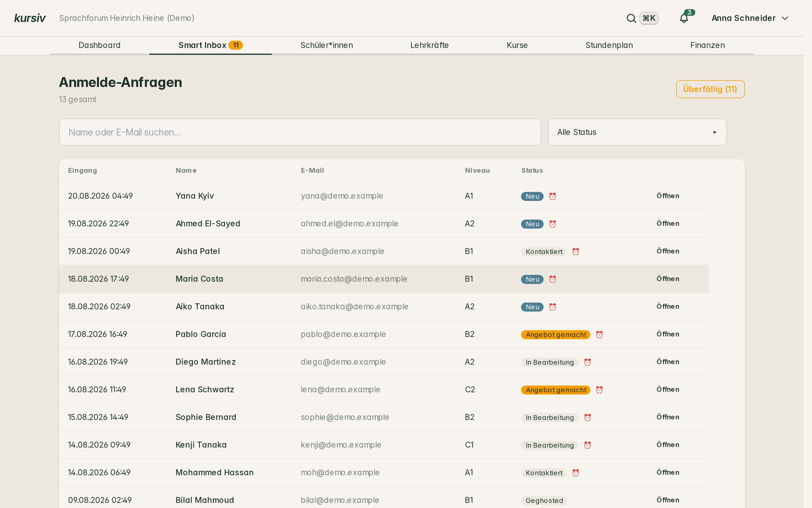Open the search magnifier icon
Screen dimensions: 812x508
631,18
